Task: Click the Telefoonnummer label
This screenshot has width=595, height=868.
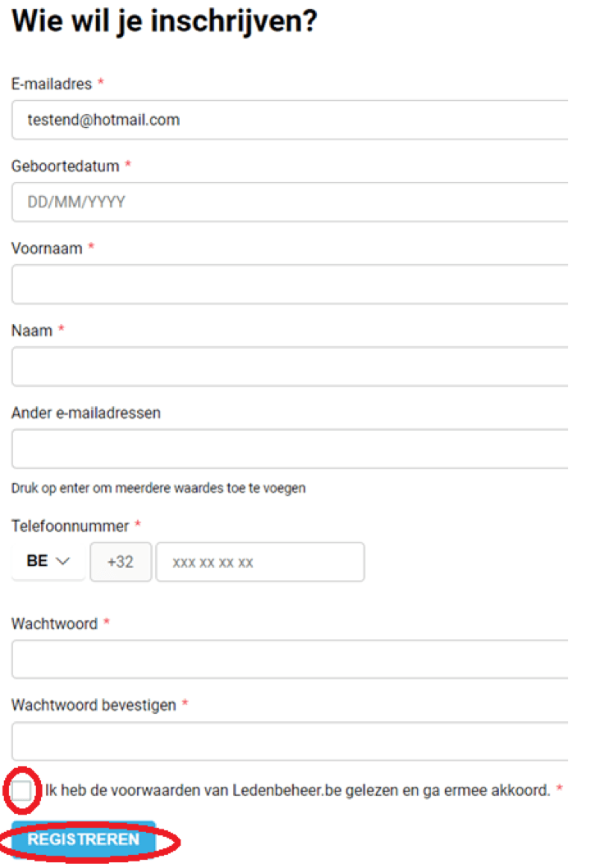Action: pos(71,526)
